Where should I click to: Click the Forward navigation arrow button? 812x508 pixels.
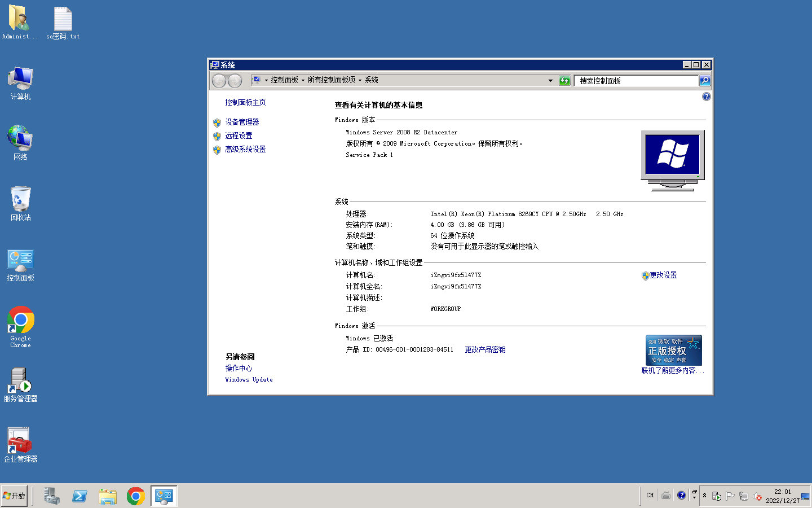click(x=235, y=81)
